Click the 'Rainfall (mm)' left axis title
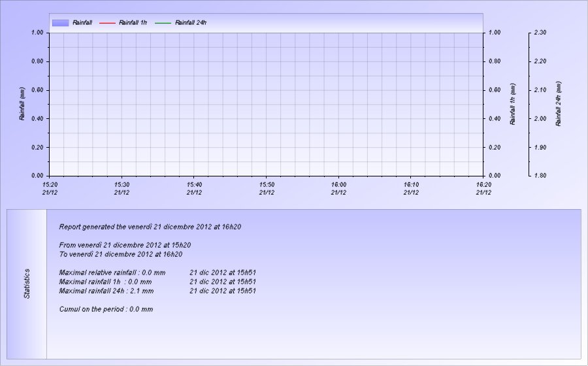The width and height of the screenshot is (588, 366). coord(22,104)
